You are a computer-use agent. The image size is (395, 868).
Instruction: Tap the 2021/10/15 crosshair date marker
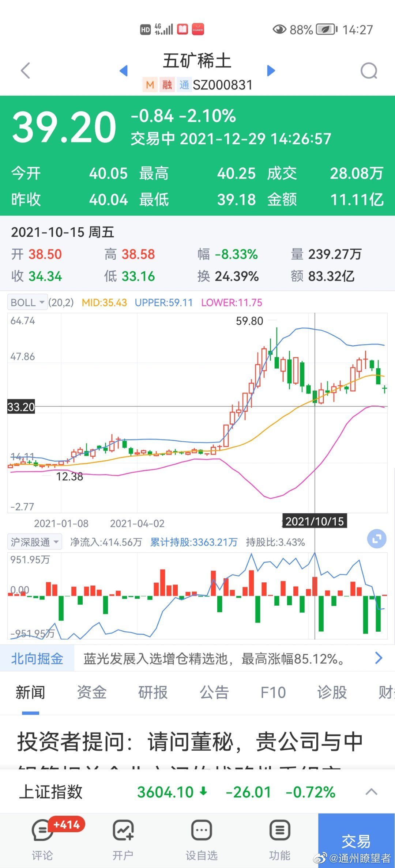pyautogui.click(x=315, y=521)
